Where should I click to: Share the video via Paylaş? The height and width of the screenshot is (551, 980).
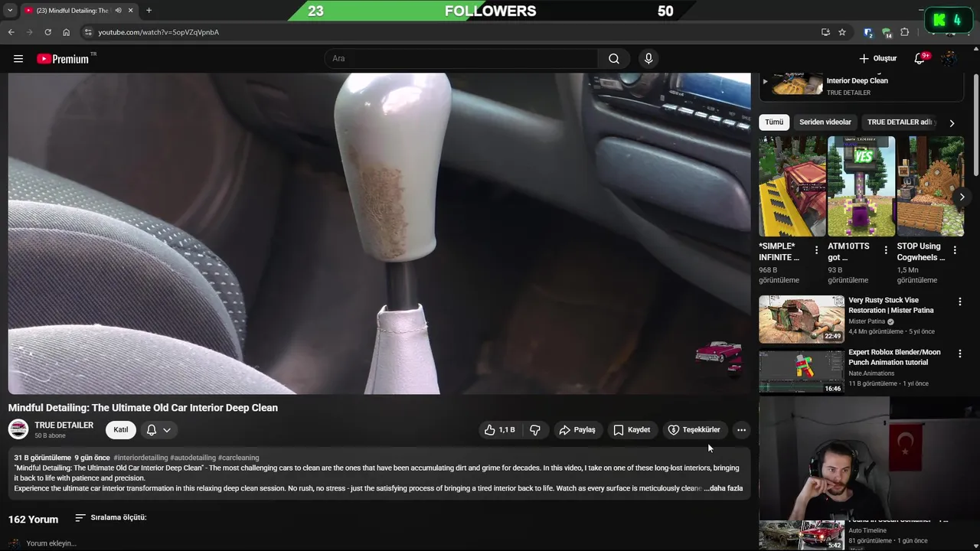(577, 430)
